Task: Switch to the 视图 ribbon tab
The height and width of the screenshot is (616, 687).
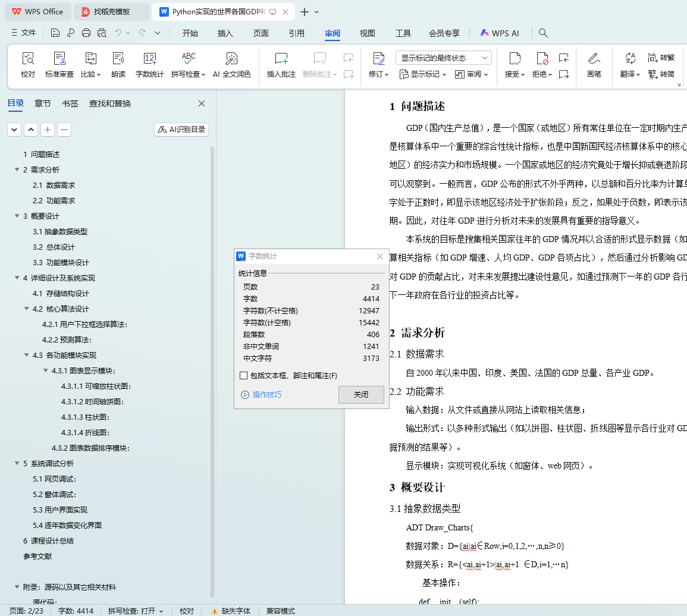Action: pyautogui.click(x=367, y=33)
